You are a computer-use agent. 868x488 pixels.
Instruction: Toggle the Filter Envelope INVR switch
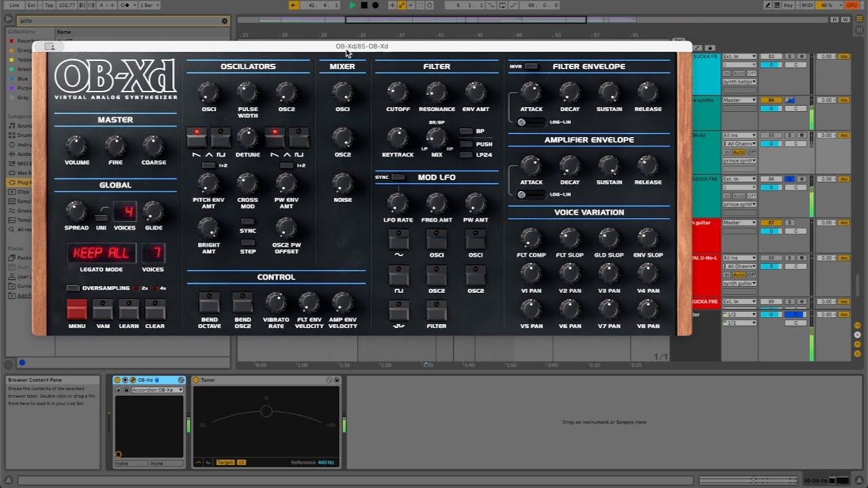point(532,66)
